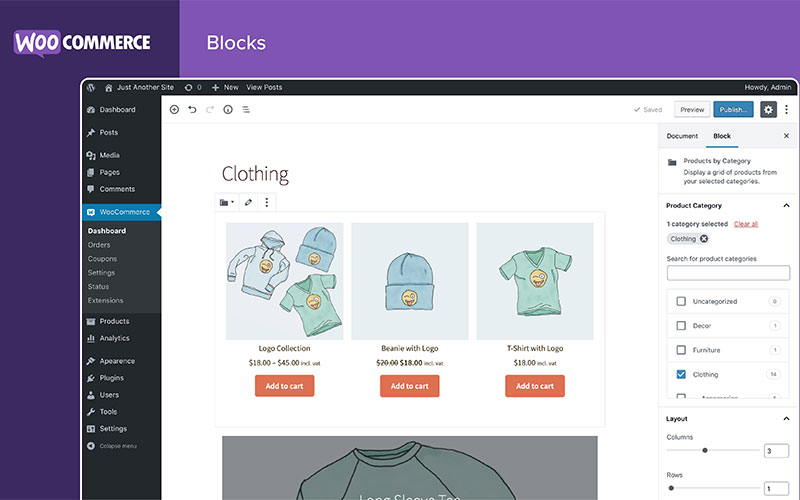The image size is (800, 500).
Task: Toggle the settings gear sidebar
Action: coord(768,109)
